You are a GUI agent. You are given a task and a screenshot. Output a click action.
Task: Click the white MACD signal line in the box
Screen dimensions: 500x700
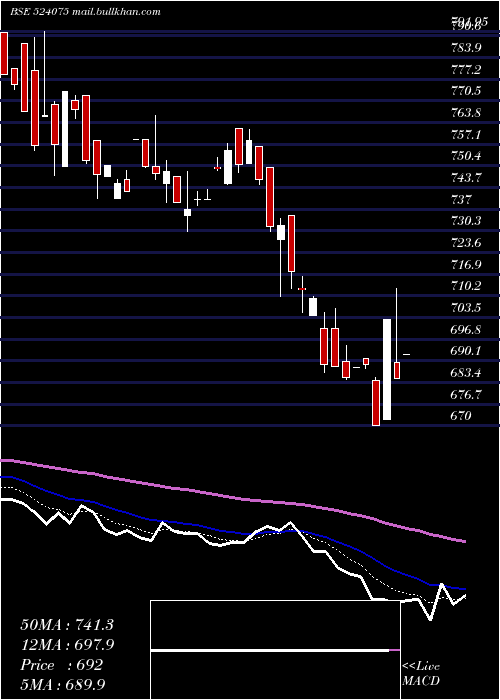(270, 651)
